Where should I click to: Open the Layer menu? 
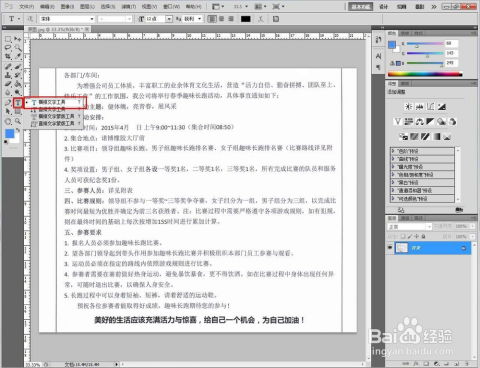[x=87, y=6]
